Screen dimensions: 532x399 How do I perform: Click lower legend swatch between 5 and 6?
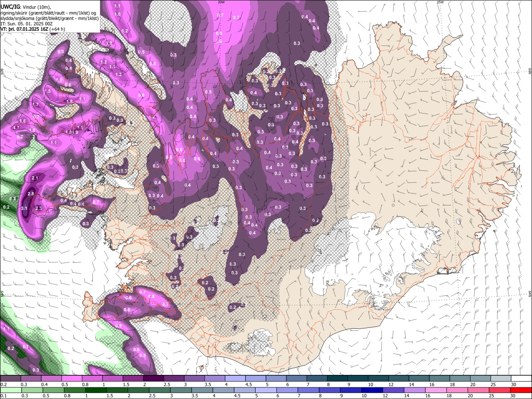tap(265, 390)
